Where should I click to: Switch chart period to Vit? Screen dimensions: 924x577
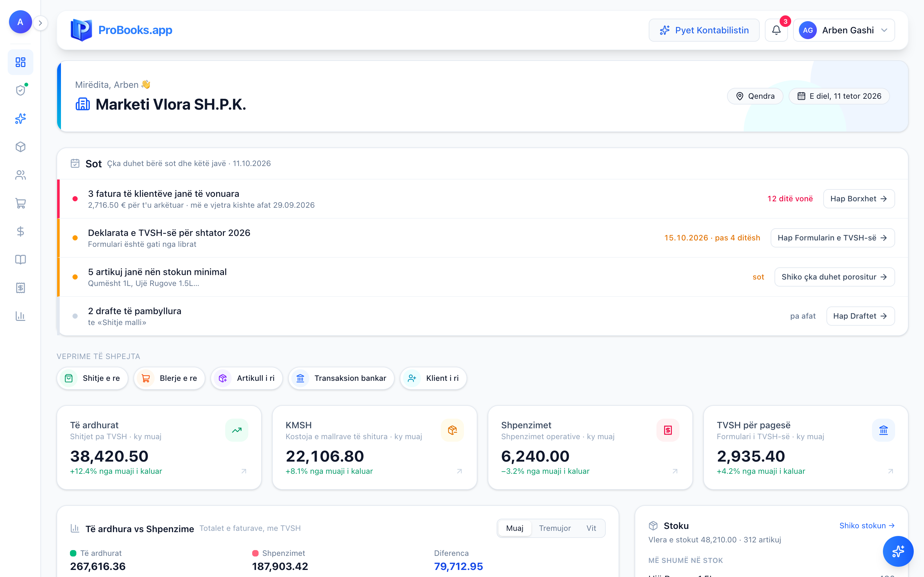591,528
